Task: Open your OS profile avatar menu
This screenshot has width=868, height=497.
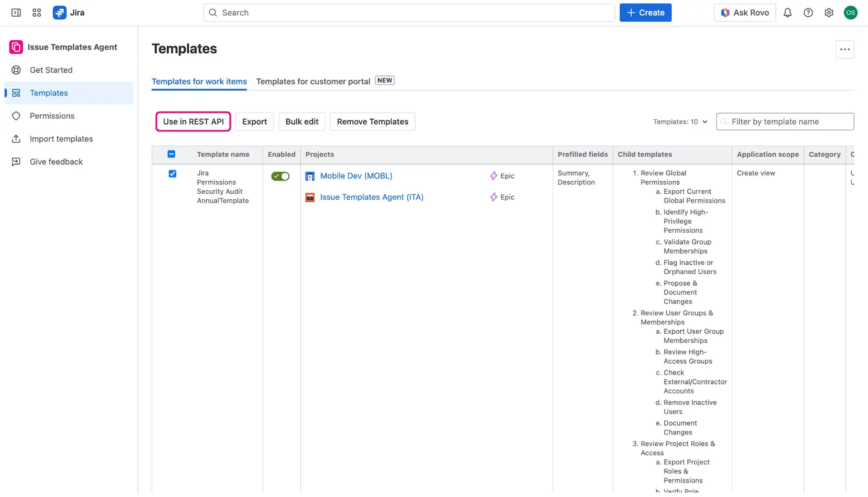Action: [x=851, y=12]
